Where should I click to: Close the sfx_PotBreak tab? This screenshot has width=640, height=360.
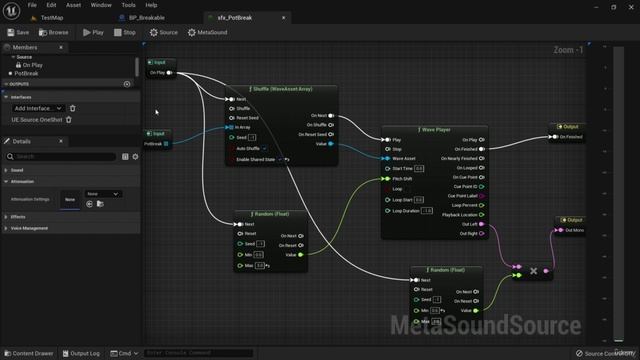click(284, 18)
